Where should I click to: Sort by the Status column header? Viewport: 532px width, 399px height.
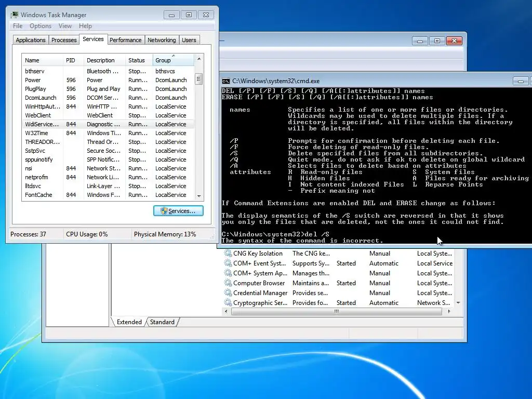pyautogui.click(x=139, y=60)
